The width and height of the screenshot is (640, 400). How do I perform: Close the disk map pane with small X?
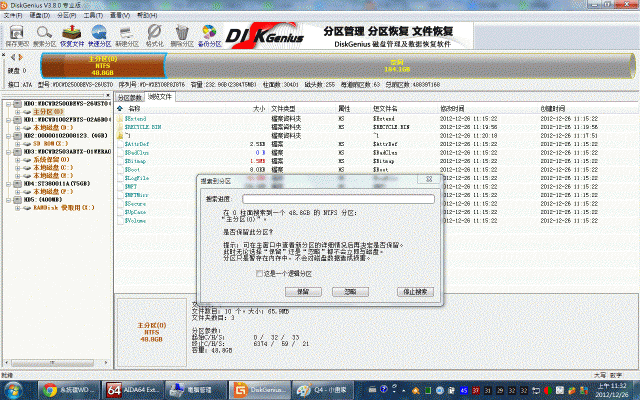tap(3, 55)
